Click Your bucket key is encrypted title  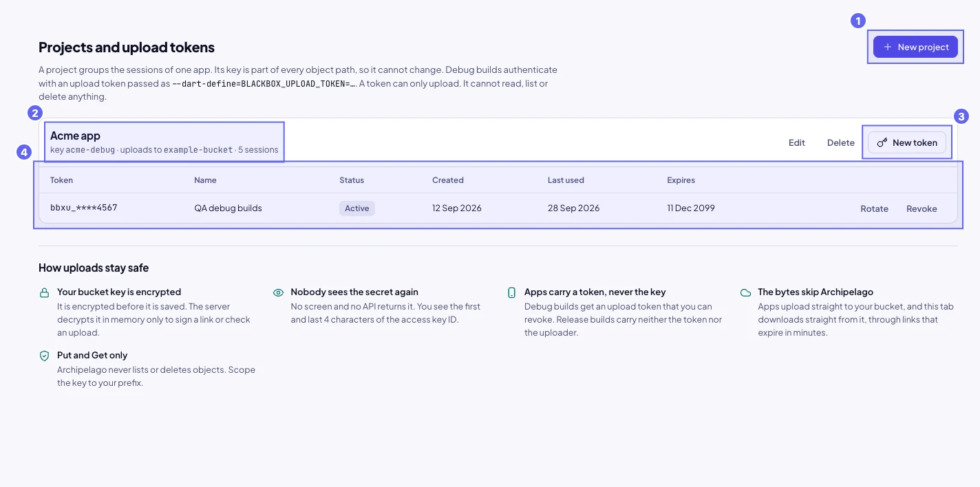(x=119, y=292)
